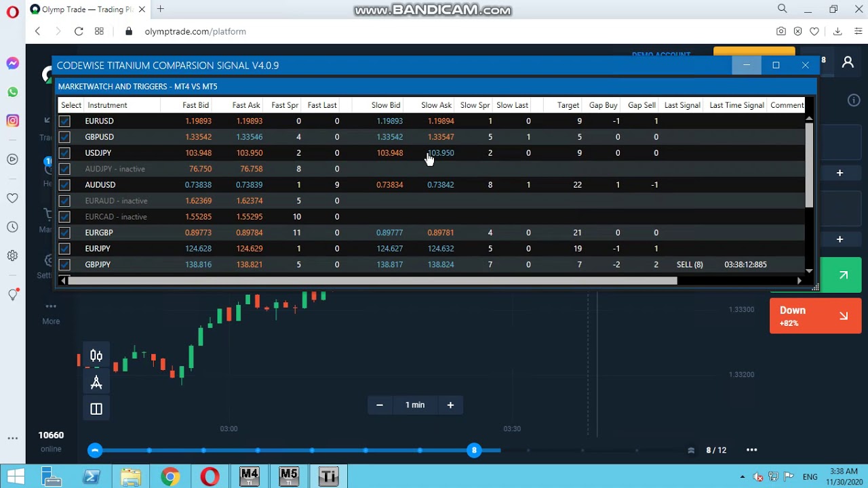Toggle the EURAUD inactive checkbox
The image size is (868, 488).
(64, 201)
